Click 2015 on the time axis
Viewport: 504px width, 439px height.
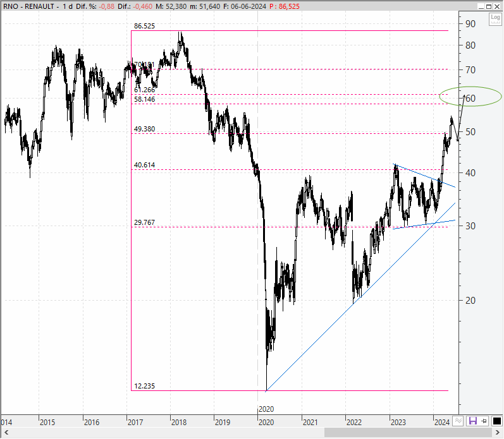47,423
